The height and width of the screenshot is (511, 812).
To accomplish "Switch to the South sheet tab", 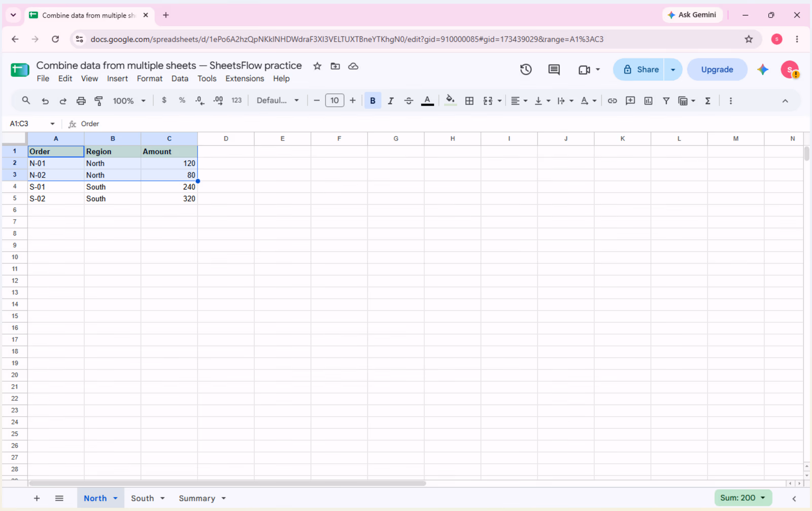I will 142,498.
